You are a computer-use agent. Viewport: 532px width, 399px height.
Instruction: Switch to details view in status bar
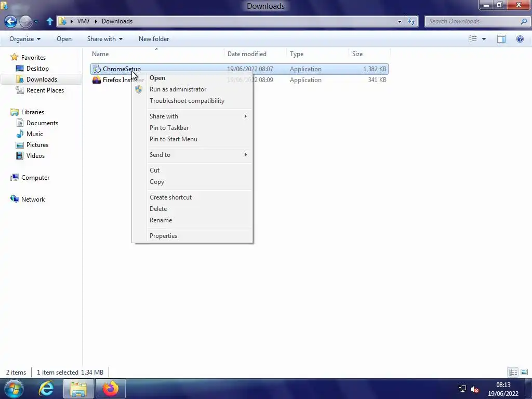click(x=513, y=372)
